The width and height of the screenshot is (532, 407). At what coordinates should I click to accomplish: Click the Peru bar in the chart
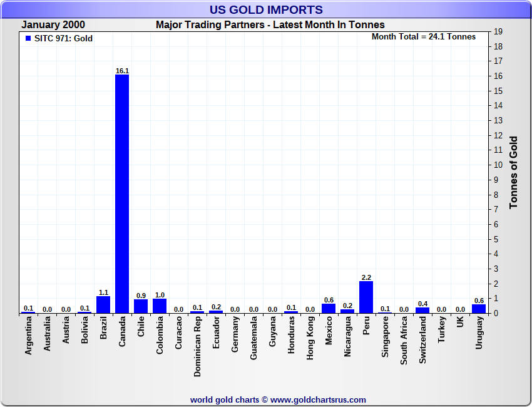(366, 297)
